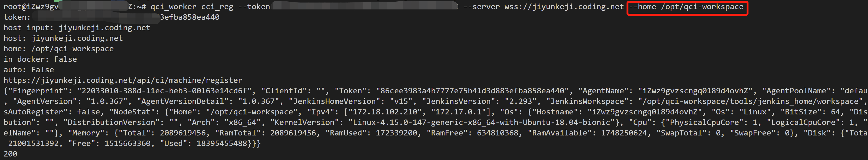Click the --server flag in command
868x160 pixels.
pyautogui.click(x=482, y=7)
